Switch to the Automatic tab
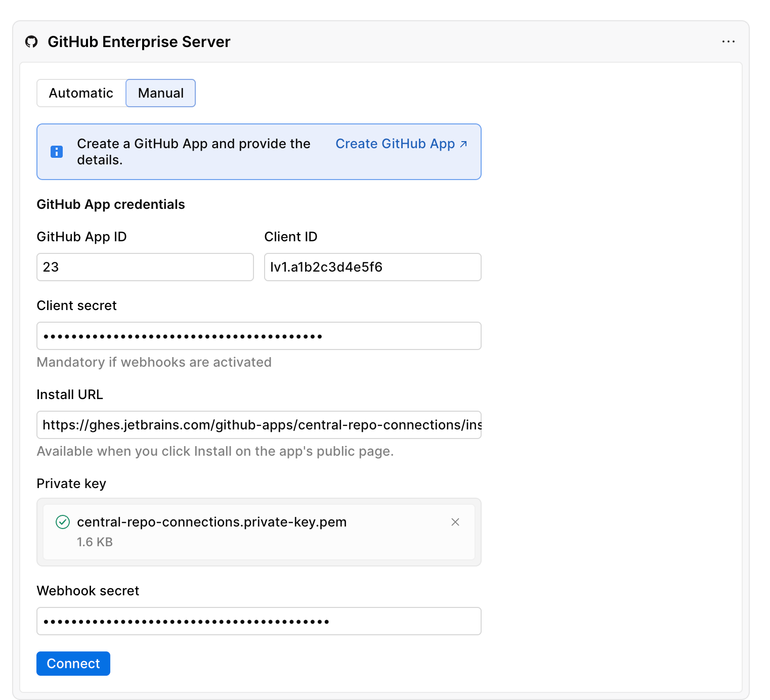Image resolution: width=770 pixels, height=700 pixels. point(81,93)
